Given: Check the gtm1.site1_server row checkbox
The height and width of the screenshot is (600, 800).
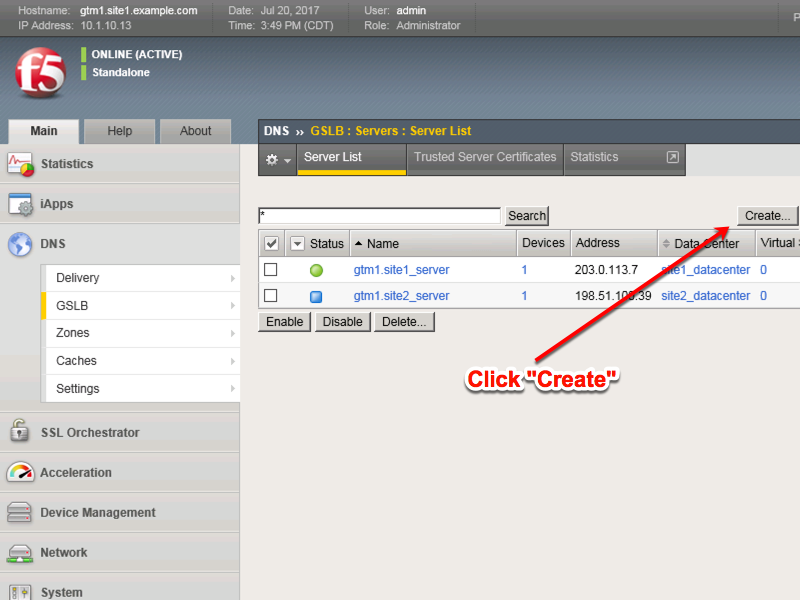Looking at the screenshot, I should tap(271, 269).
